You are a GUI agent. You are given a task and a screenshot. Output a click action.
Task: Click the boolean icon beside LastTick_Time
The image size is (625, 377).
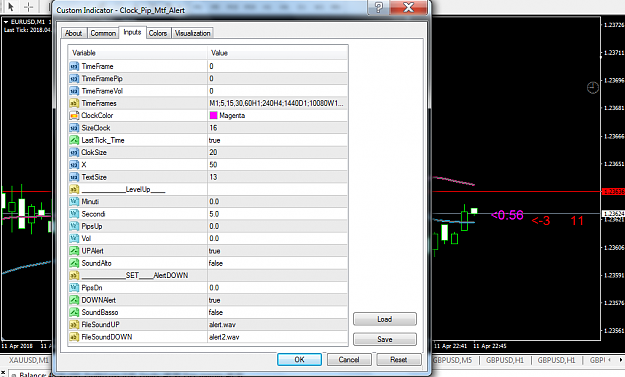click(x=74, y=140)
